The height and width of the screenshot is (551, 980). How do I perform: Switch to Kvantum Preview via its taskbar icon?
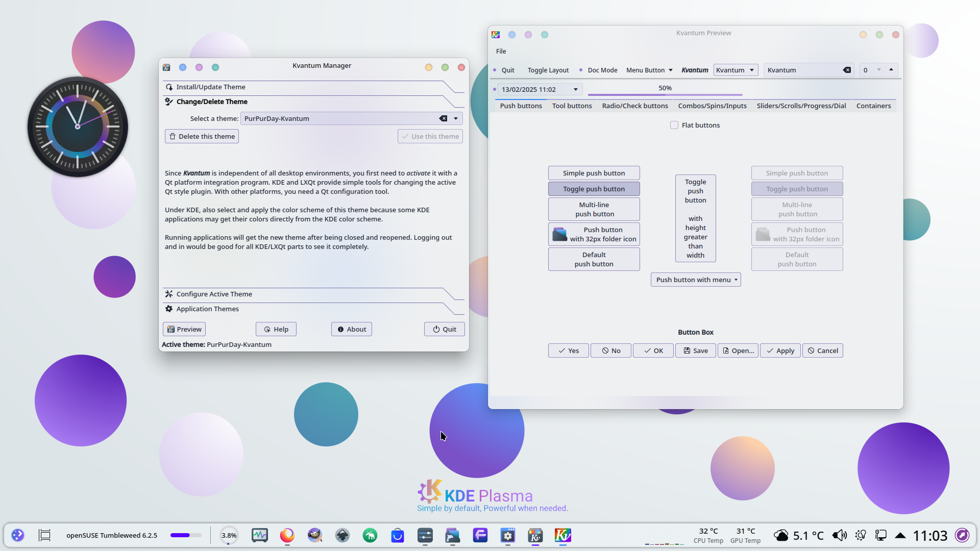tap(563, 535)
